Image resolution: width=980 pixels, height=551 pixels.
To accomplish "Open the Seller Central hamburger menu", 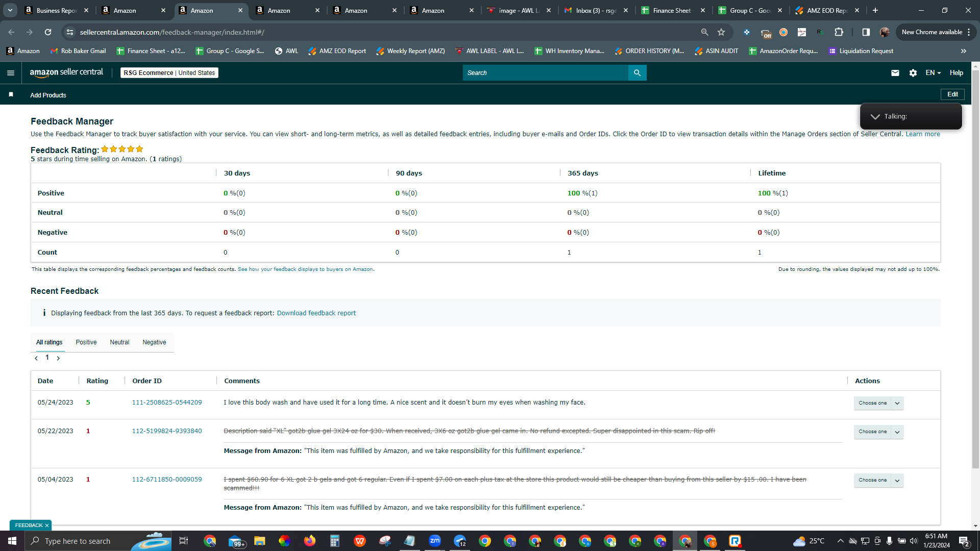I will 10,73.
